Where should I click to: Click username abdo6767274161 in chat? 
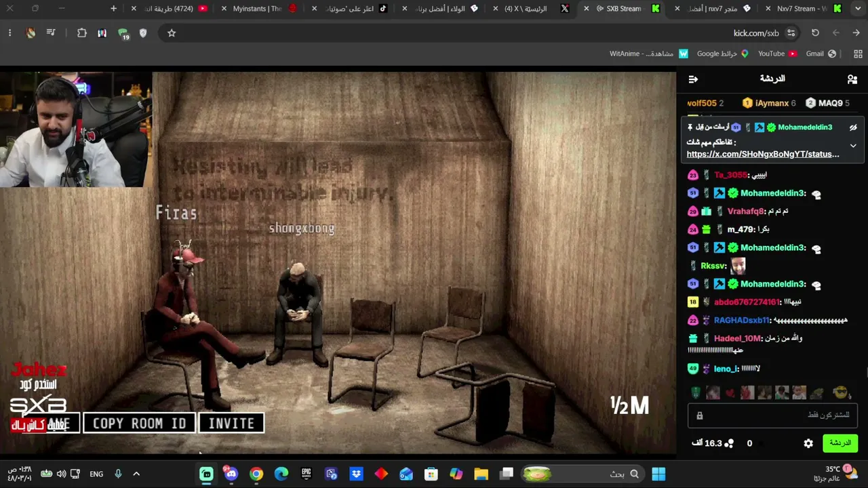[747, 302]
